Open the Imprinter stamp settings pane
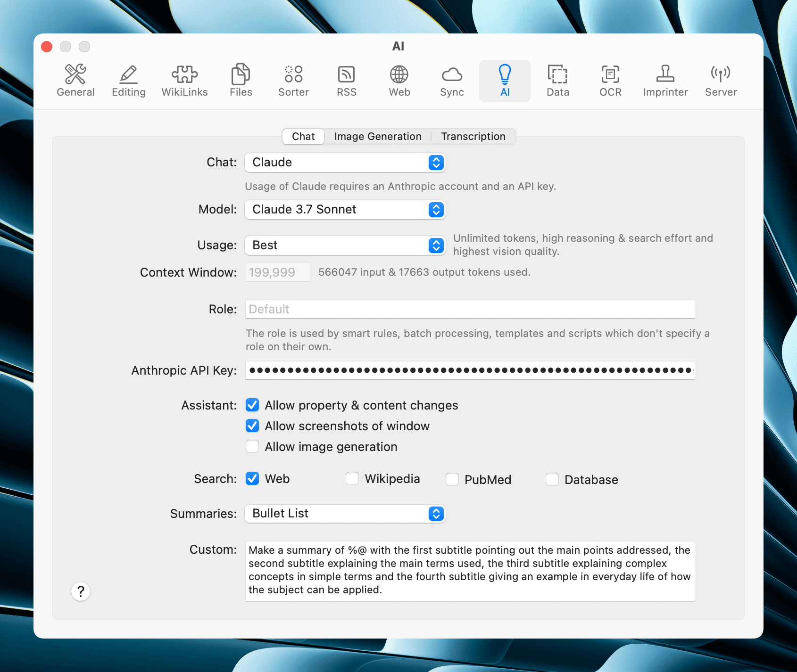 click(x=665, y=81)
